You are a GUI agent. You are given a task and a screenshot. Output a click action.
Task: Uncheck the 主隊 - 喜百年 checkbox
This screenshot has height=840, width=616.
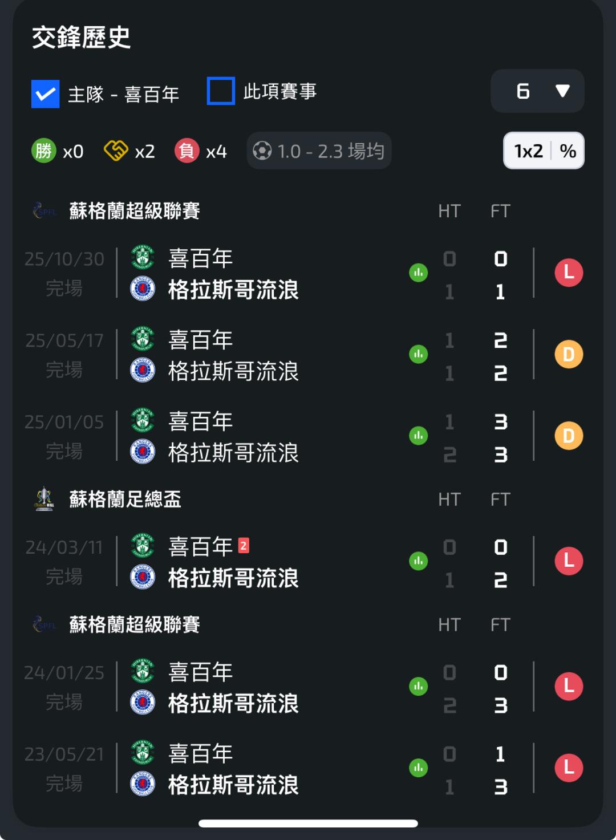tap(45, 94)
